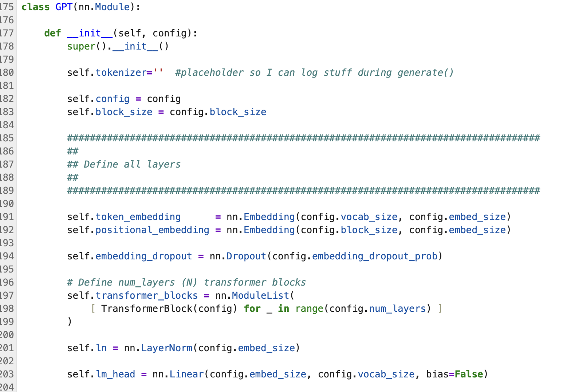Select "Module" in the class declaration

pos(113,7)
